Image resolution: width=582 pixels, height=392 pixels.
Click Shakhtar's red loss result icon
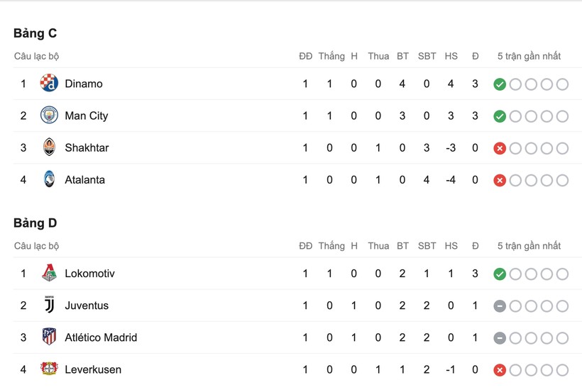point(500,148)
